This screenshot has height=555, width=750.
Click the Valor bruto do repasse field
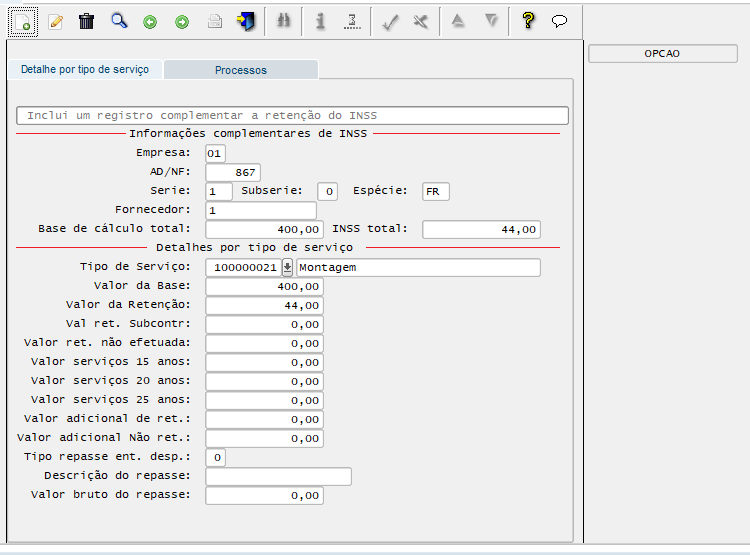click(265, 495)
